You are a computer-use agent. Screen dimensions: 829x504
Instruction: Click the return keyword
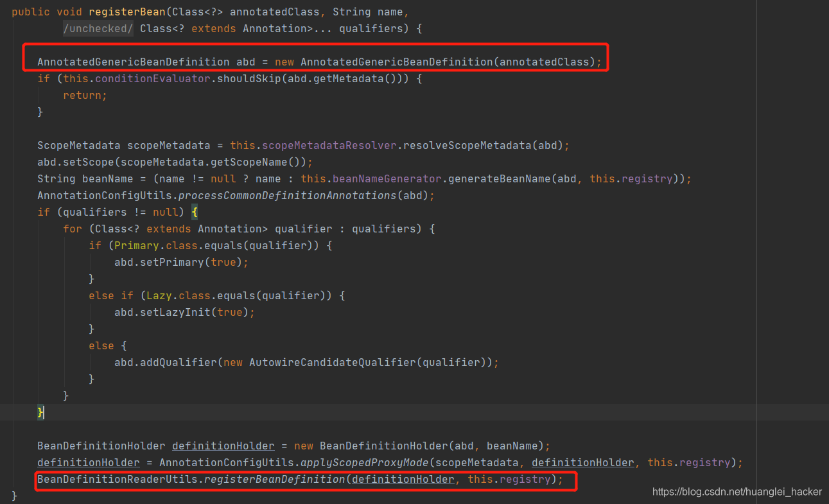(x=82, y=95)
